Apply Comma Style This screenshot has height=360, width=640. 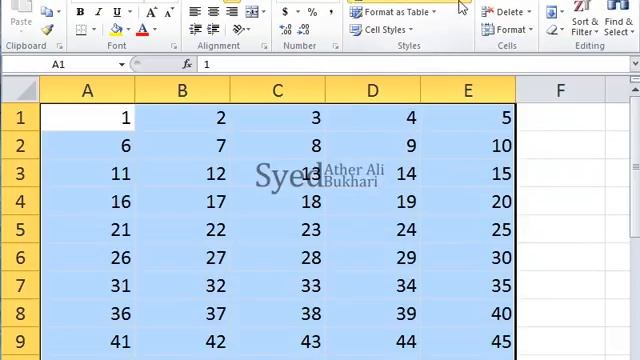tap(331, 12)
